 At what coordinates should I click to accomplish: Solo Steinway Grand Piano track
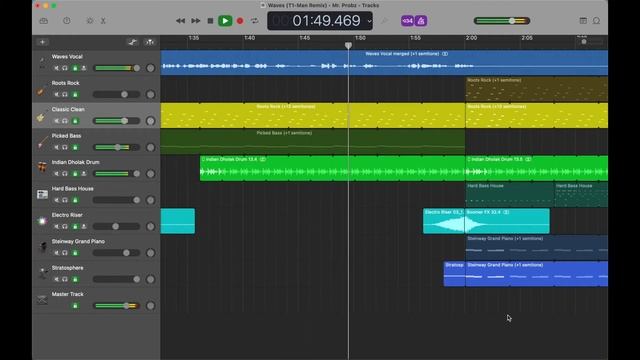65,253
